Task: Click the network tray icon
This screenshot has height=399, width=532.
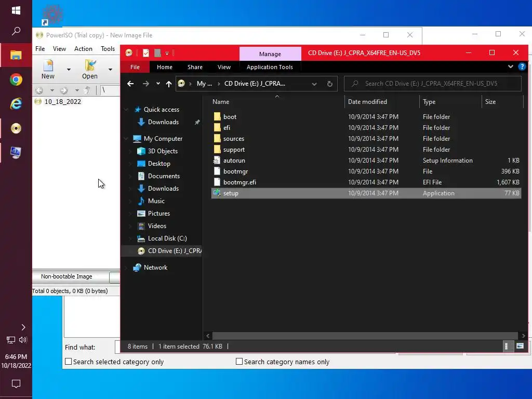Action: point(11,340)
